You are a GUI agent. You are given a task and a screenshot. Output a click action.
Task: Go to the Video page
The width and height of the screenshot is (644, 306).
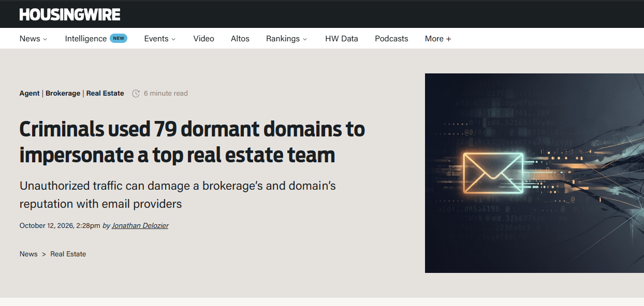coord(203,39)
